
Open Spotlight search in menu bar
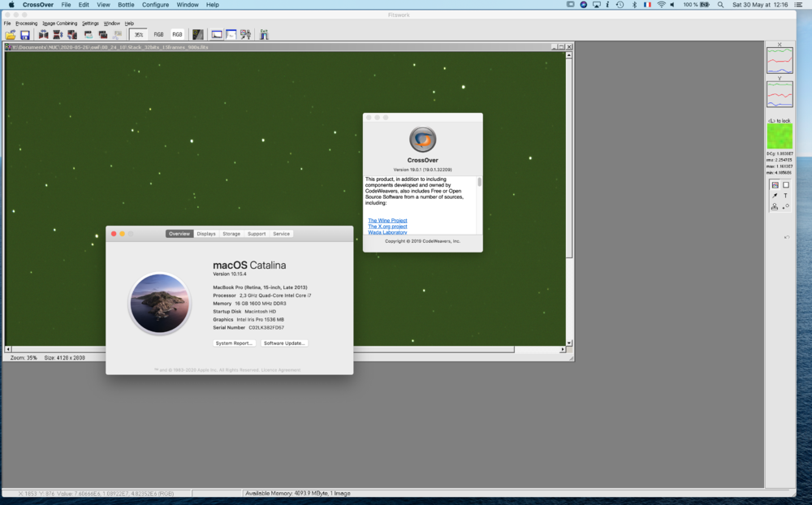point(720,5)
